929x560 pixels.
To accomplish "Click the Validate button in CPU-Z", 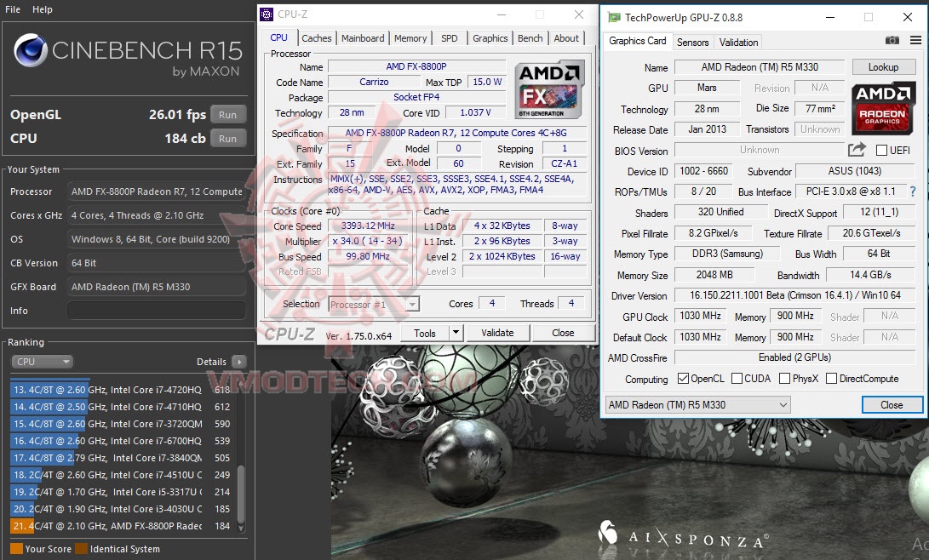I will pos(497,333).
